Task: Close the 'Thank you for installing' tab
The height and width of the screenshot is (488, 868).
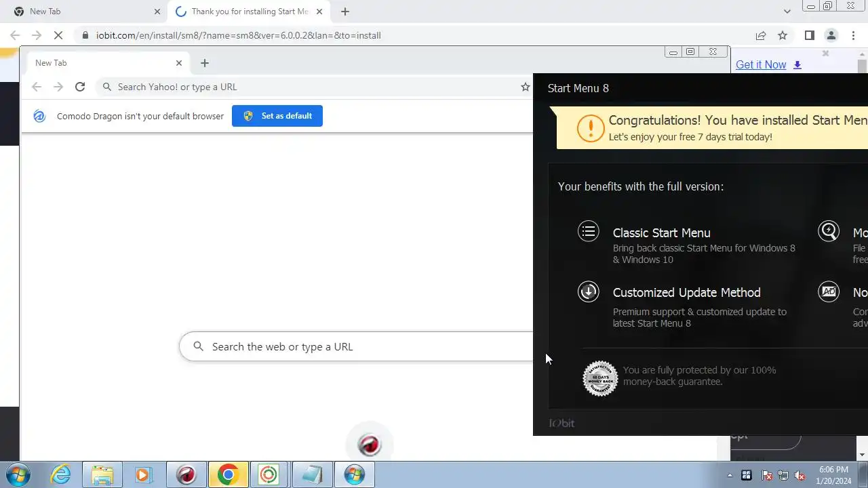Action: pos(319,12)
